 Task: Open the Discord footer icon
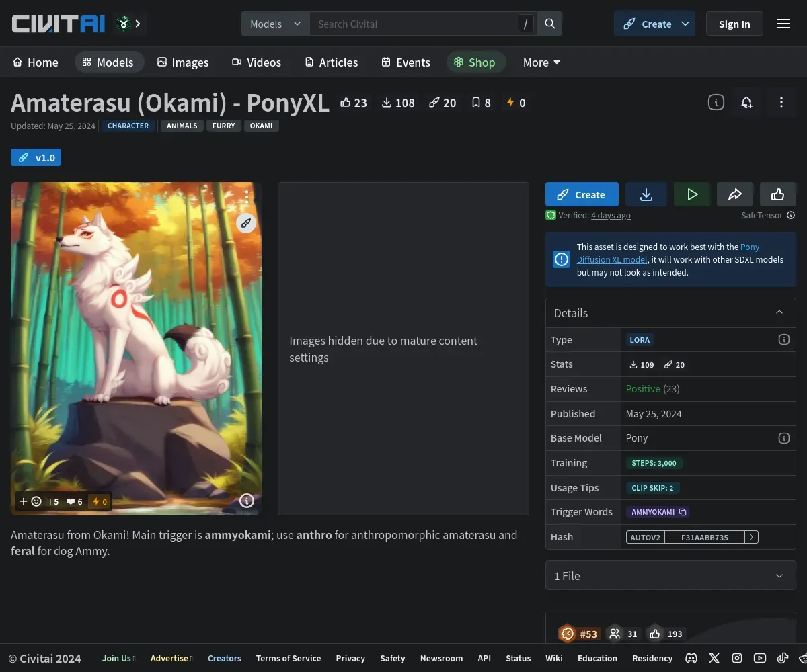691,658
